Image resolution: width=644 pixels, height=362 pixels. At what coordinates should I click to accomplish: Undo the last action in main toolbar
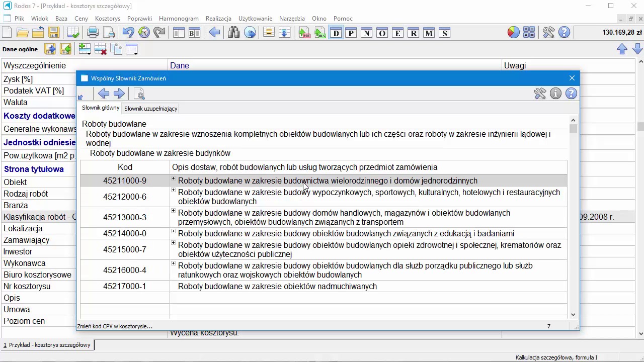[x=128, y=33]
